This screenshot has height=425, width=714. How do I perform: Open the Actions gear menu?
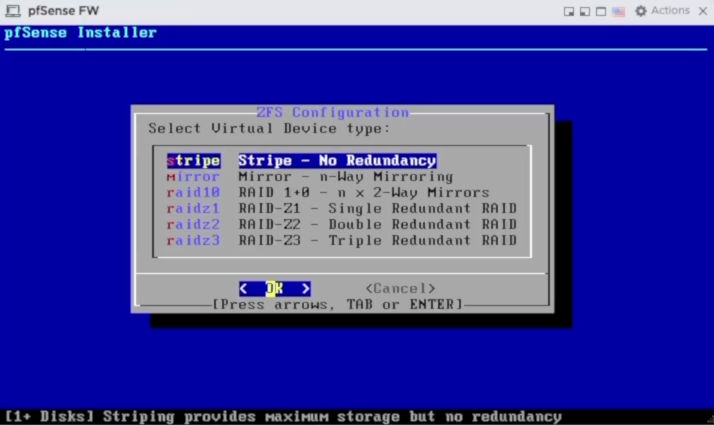point(641,11)
